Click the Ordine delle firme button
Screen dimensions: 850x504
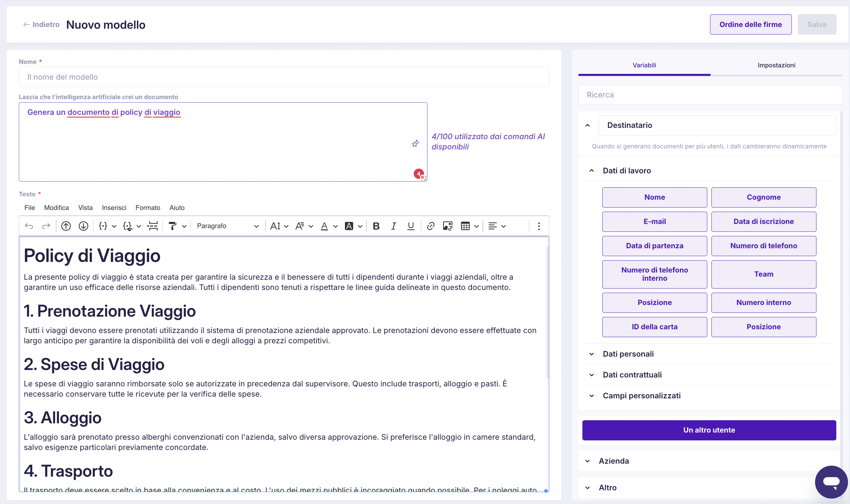[x=750, y=25]
